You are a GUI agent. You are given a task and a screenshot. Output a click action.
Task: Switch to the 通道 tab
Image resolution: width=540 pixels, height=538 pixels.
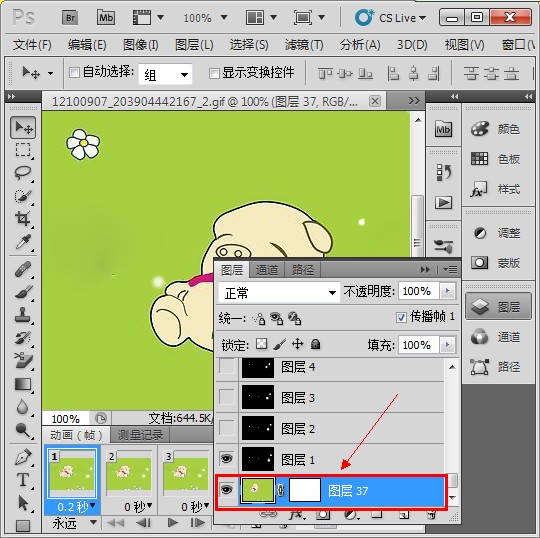[267, 270]
